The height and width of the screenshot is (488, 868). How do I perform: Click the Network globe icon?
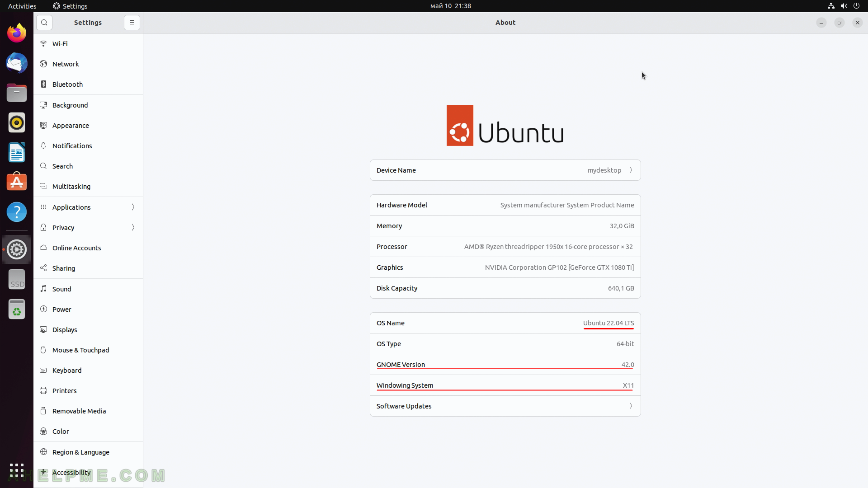point(43,64)
